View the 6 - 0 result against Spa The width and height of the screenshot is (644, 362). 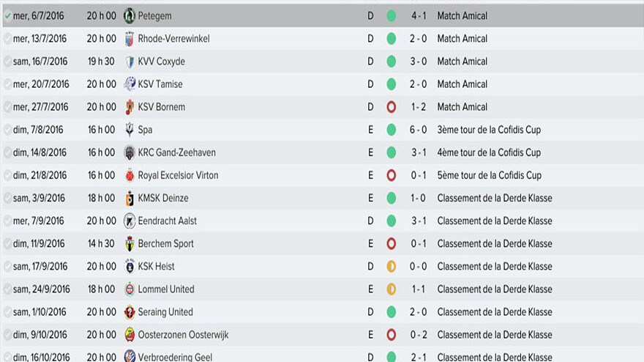(x=418, y=130)
